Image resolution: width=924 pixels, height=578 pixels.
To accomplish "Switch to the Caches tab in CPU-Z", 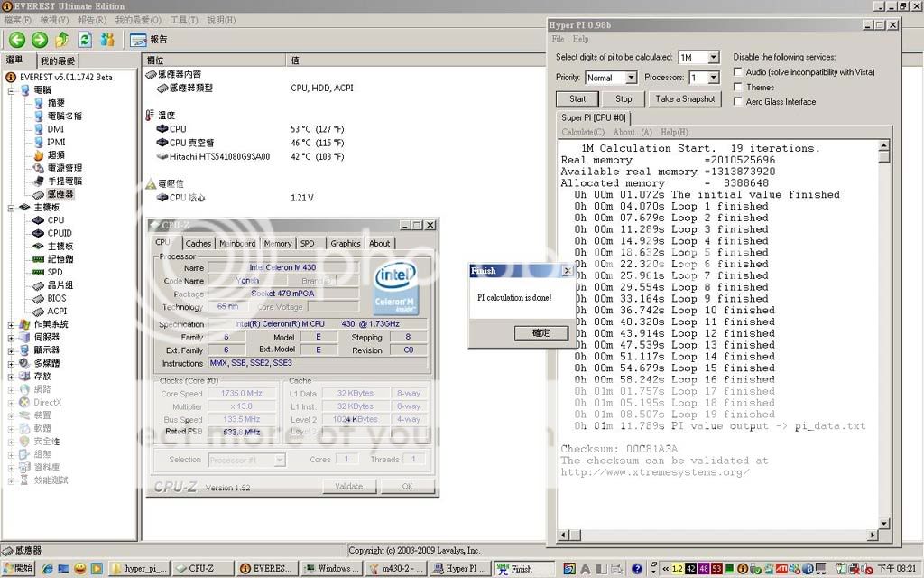I will (x=198, y=244).
